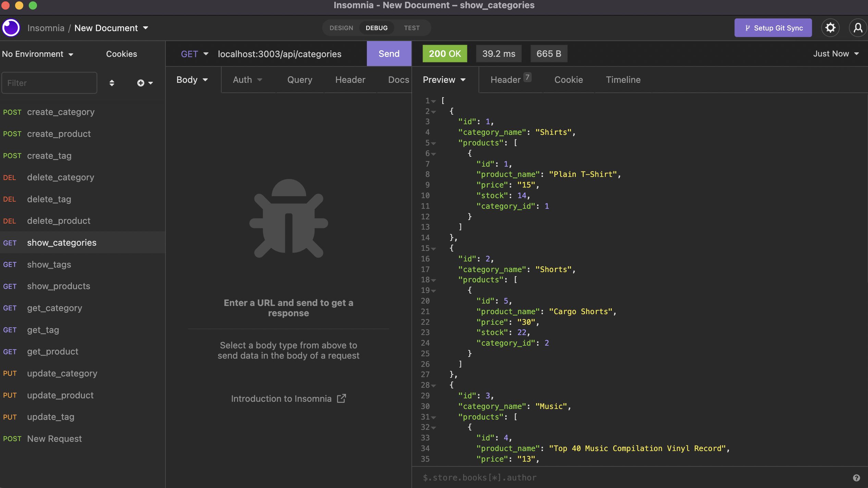The width and height of the screenshot is (868, 488).
Task: Switch to the TEST tab
Action: (x=411, y=28)
